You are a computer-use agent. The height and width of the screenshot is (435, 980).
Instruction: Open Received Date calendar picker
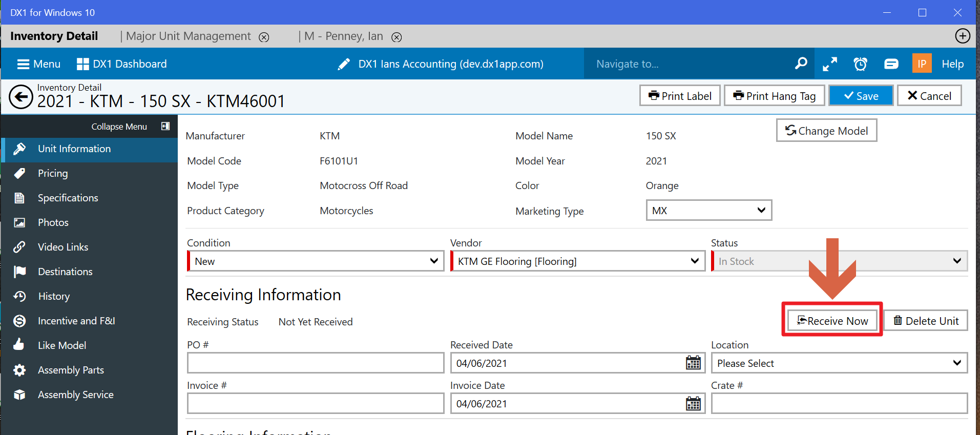[x=693, y=363]
